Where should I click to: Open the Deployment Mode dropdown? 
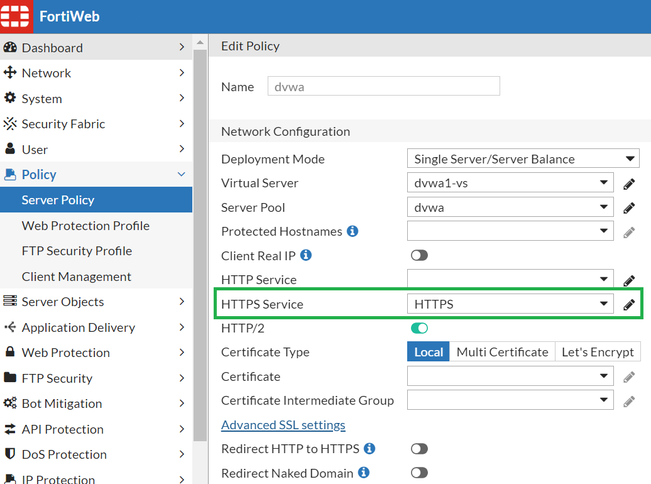point(523,159)
